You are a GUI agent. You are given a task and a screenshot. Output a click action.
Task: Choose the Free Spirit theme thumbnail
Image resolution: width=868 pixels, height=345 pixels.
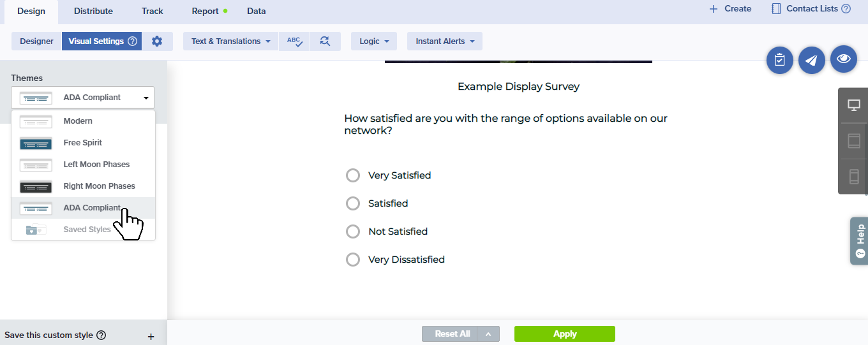(36, 143)
